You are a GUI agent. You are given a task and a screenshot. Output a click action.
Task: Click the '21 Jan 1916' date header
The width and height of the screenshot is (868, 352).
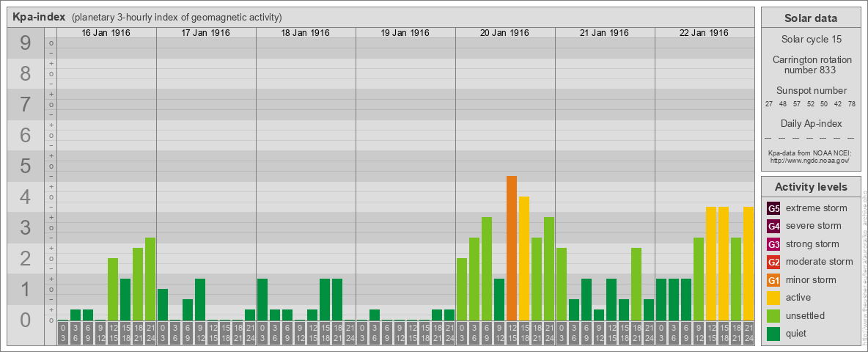[605, 33]
